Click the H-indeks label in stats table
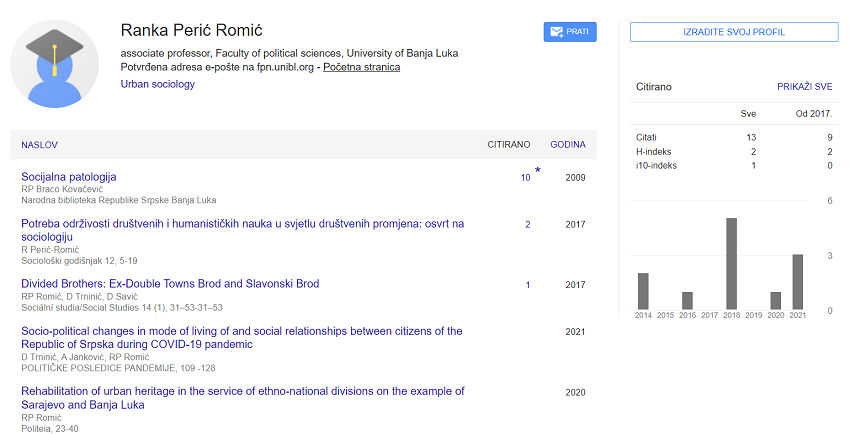Viewport: 850px width, 434px height. pos(656,151)
